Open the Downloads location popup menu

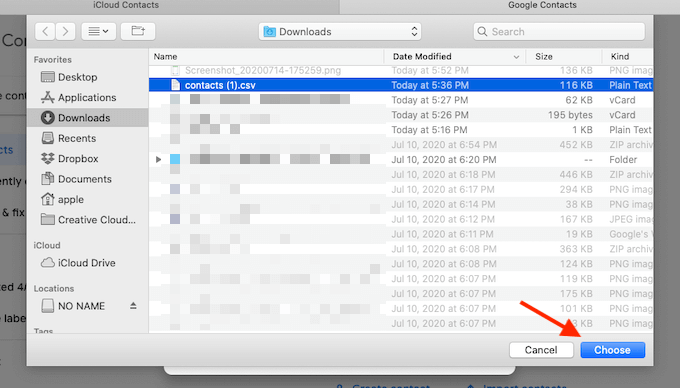pos(340,32)
